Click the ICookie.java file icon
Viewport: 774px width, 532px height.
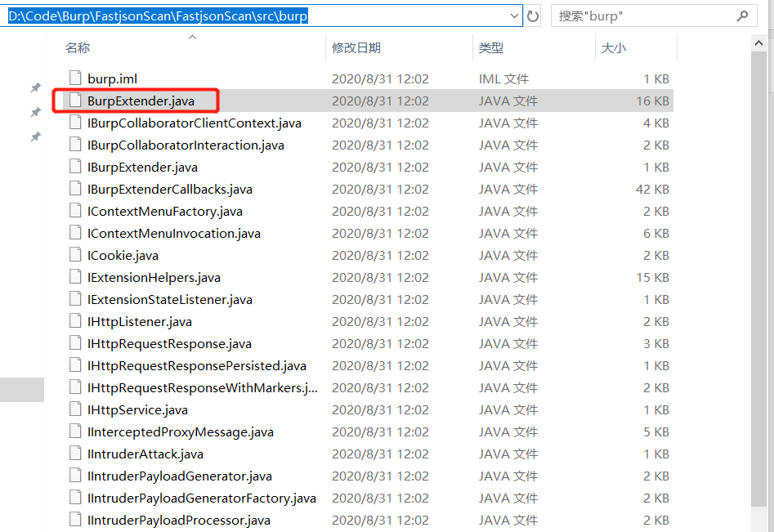pos(74,255)
